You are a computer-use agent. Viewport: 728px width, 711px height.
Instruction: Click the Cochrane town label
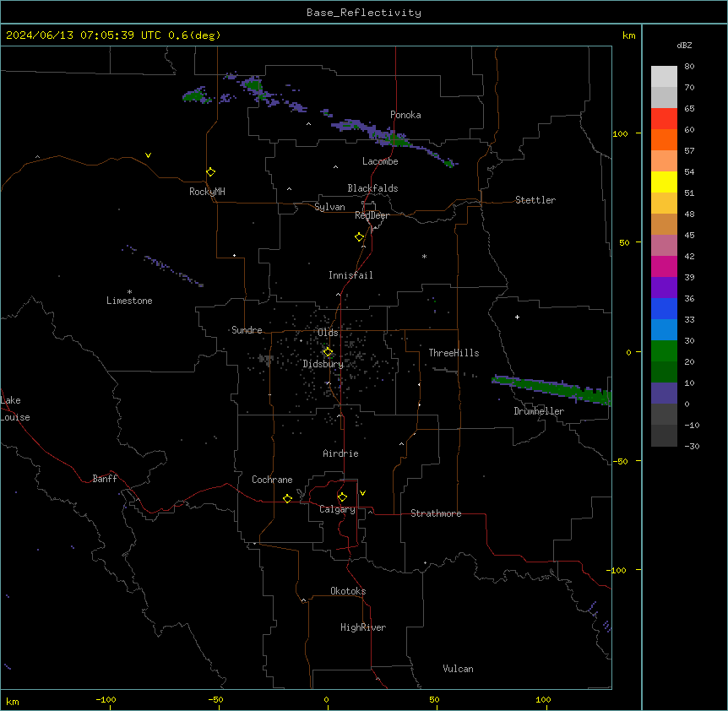point(272,480)
